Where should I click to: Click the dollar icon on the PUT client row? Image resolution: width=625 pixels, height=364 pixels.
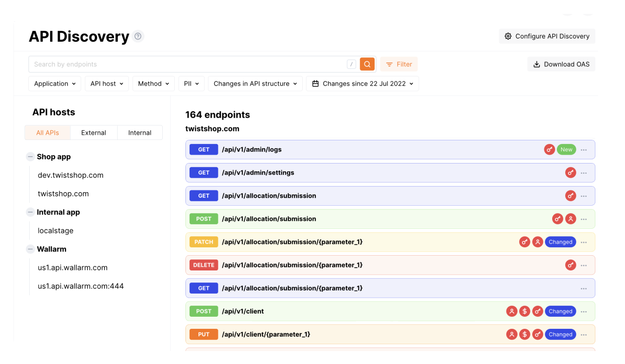coord(524,334)
